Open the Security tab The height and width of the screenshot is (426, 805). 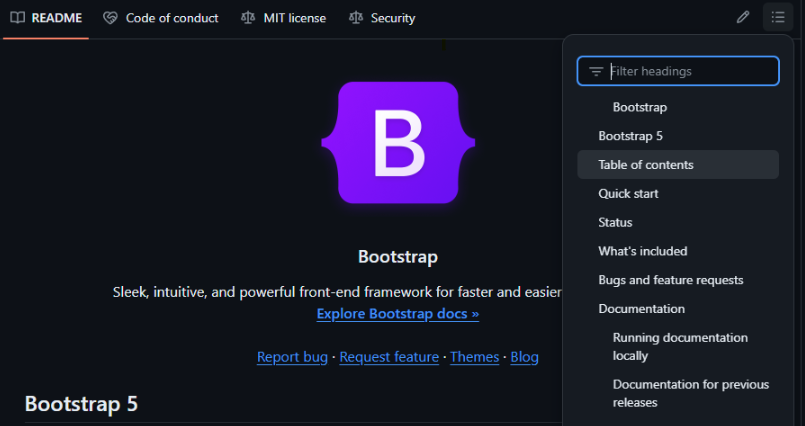click(x=382, y=18)
